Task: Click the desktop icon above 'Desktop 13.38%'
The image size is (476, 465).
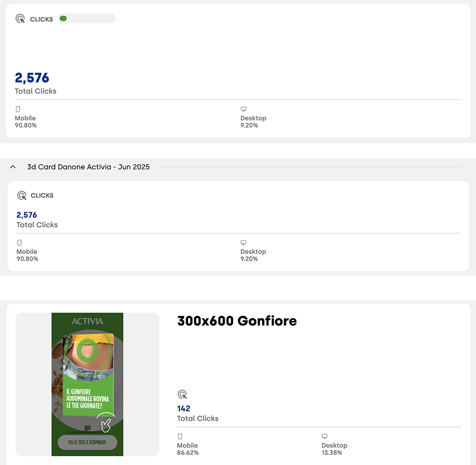Action: tap(325, 436)
